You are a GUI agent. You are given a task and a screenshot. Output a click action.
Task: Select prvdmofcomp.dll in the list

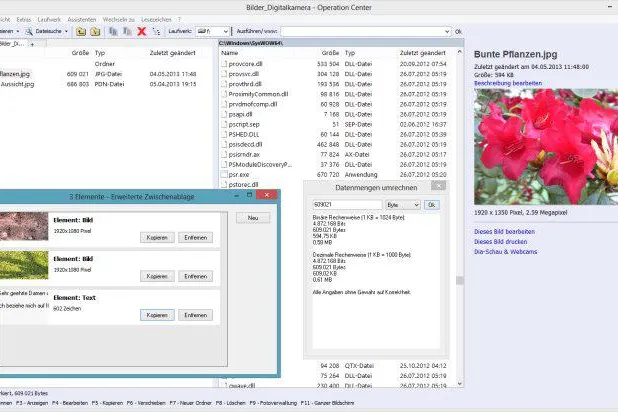point(253,104)
